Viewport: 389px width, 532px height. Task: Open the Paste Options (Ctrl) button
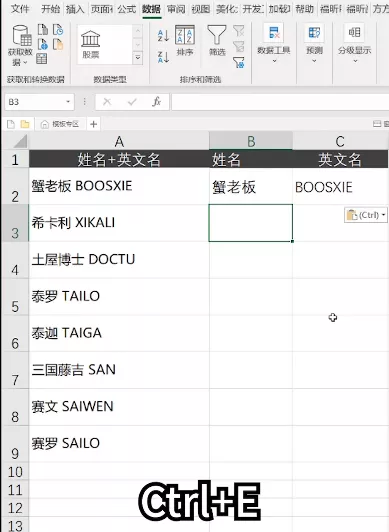click(366, 215)
